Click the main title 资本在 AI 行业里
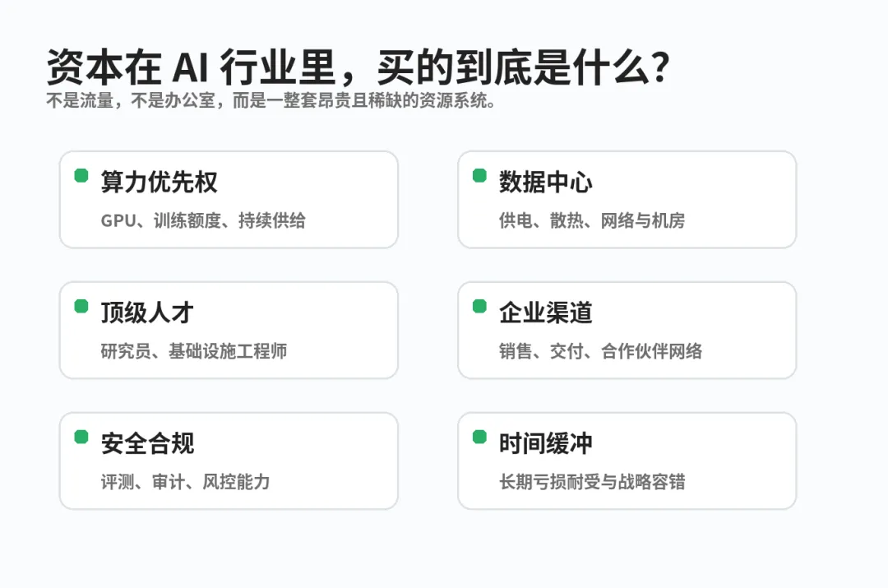 click(358, 67)
